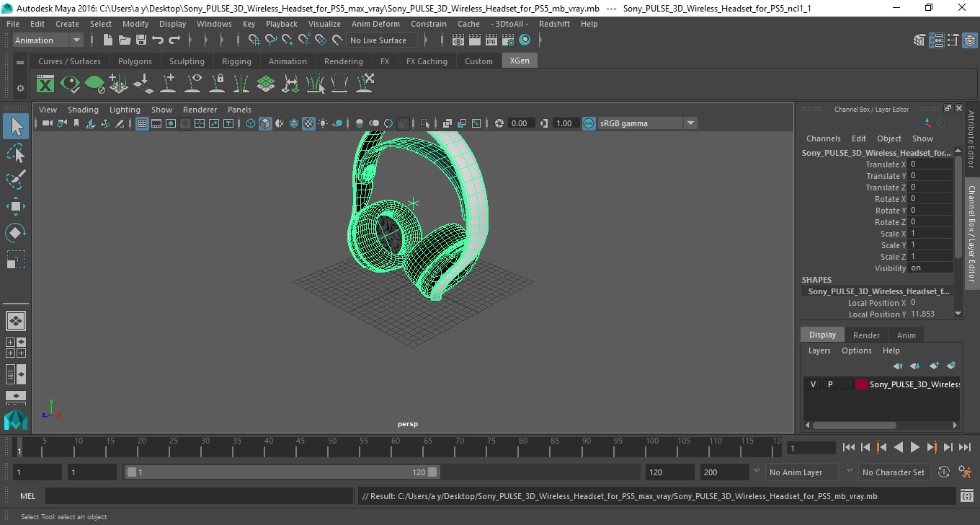Open the Animation menu set dropdown

pos(48,40)
